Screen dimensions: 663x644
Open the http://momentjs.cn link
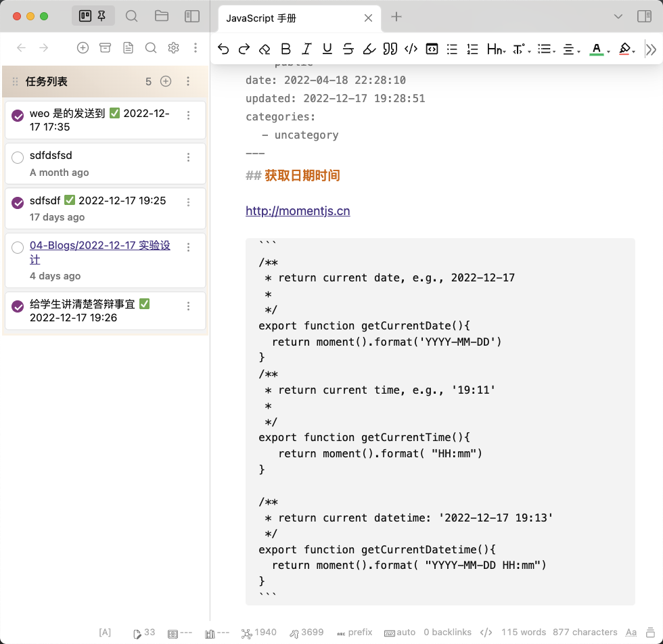click(298, 210)
